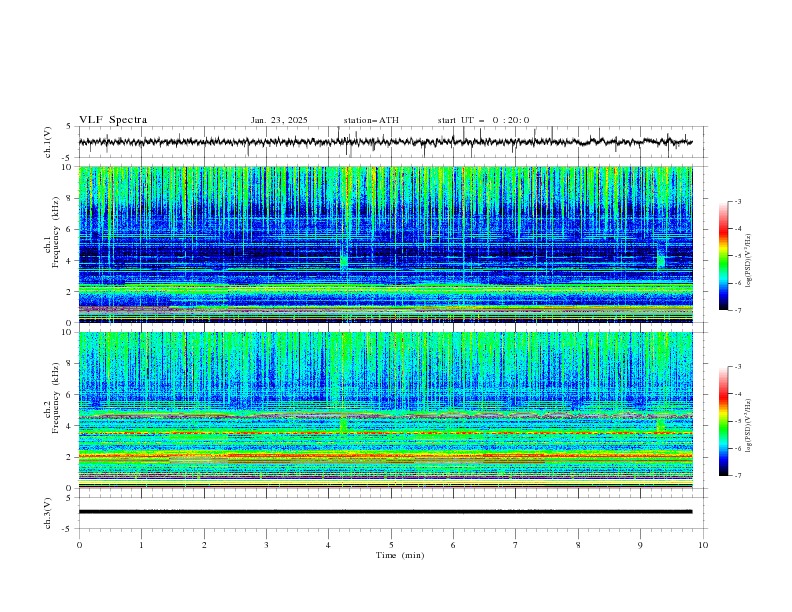Click the "-3" label on upper colorbar
Viewport: 792px width, 612px height.
point(737,201)
